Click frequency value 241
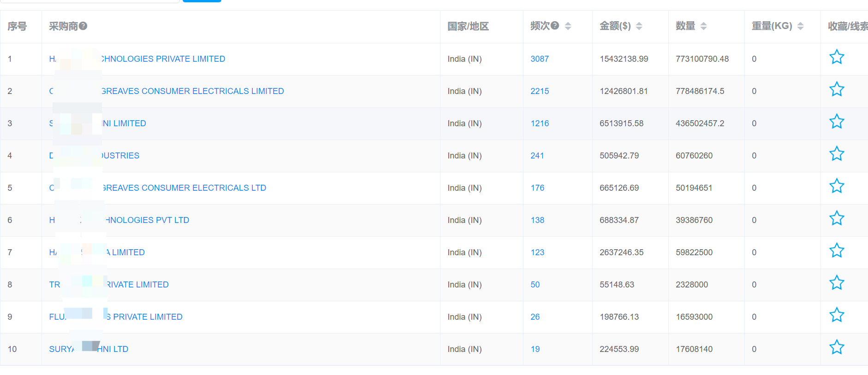Image resolution: width=868 pixels, height=375 pixels. pos(537,156)
